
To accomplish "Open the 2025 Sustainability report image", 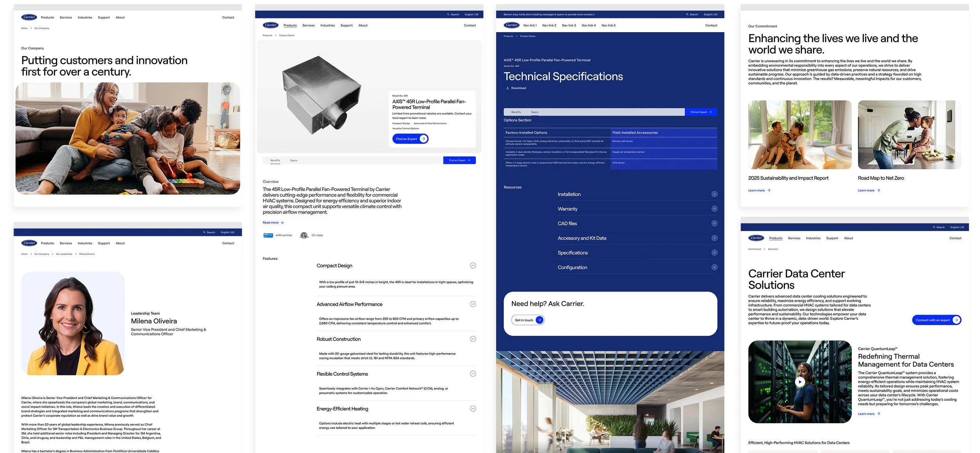I will point(800,135).
